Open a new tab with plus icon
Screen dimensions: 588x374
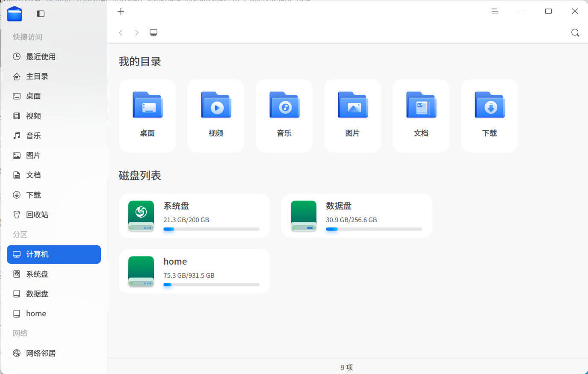[x=121, y=12]
